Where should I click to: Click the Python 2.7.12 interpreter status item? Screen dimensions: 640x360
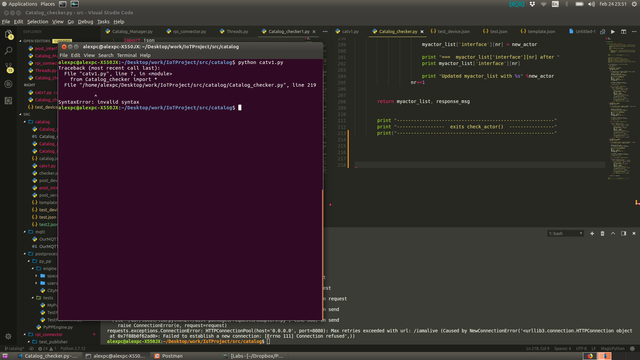(73, 349)
